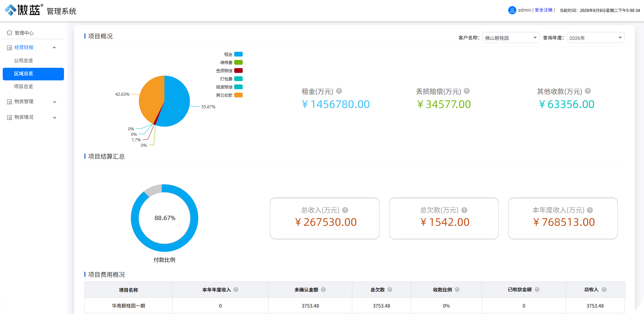Viewport: 644px width, 314px height.
Task: Click the help icon beside 本年度收入(万元)
Action: pyautogui.click(x=590, y=210)
